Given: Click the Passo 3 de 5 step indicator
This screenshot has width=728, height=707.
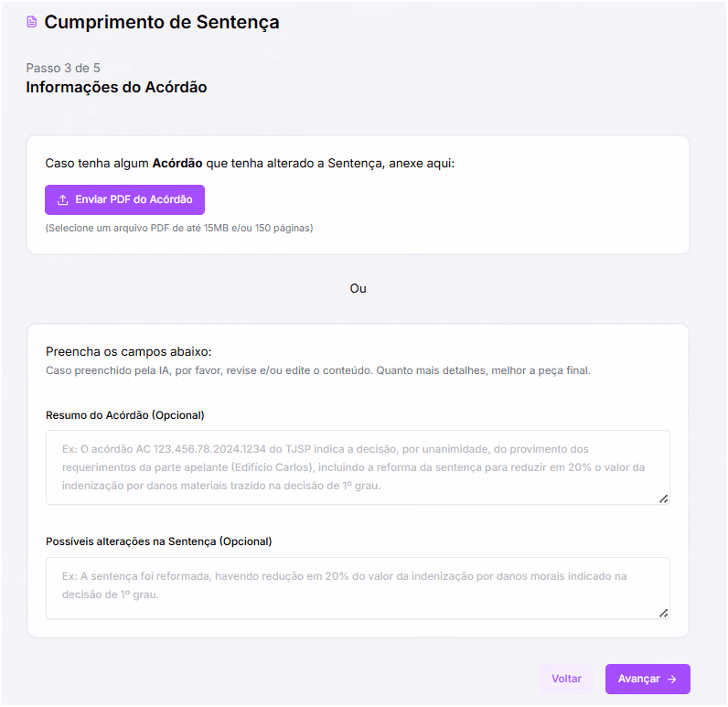Looking at the screenshot, I should 63,69.
